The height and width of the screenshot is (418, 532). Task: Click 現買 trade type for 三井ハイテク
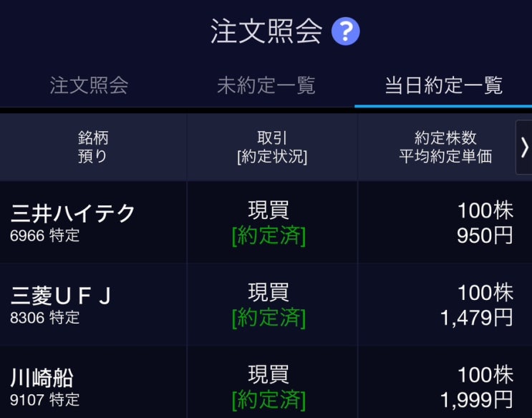click(269, 210)
